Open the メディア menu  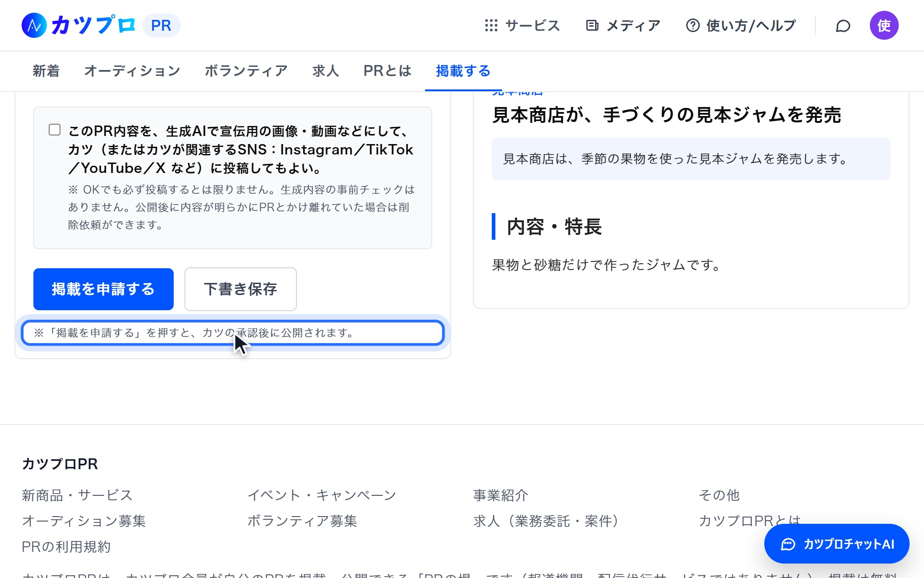[x=623, y=25]
